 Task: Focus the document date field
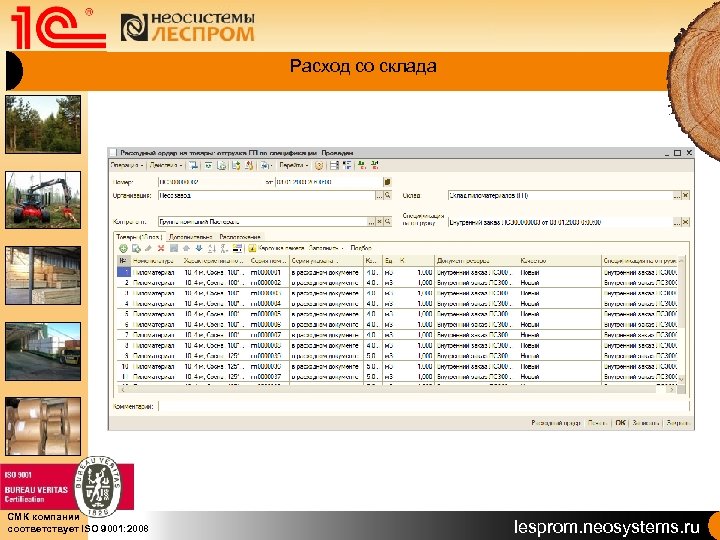tap(329, 182)
